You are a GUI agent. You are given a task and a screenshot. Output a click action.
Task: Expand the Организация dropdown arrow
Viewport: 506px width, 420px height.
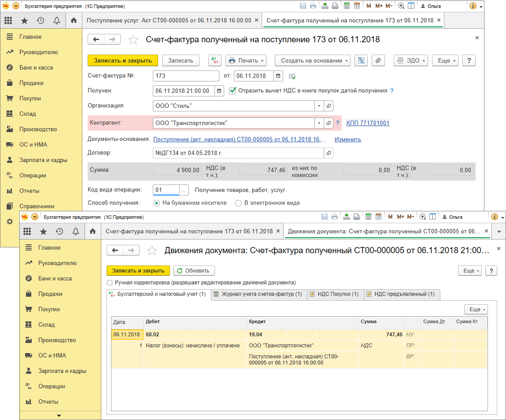(x=319, y=106)
